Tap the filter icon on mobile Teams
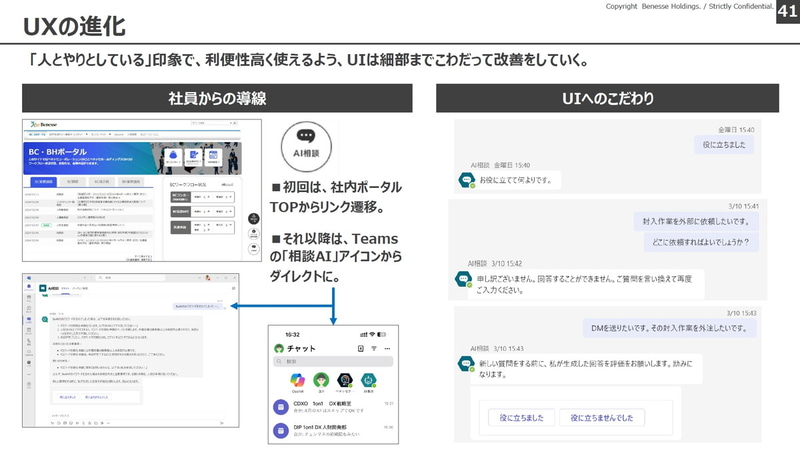 point(374,348)
